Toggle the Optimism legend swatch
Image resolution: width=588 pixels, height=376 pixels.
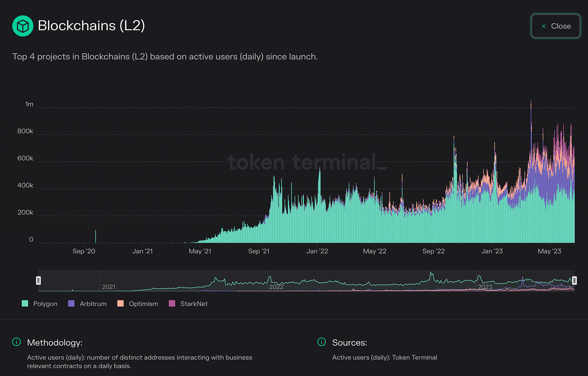120,303
